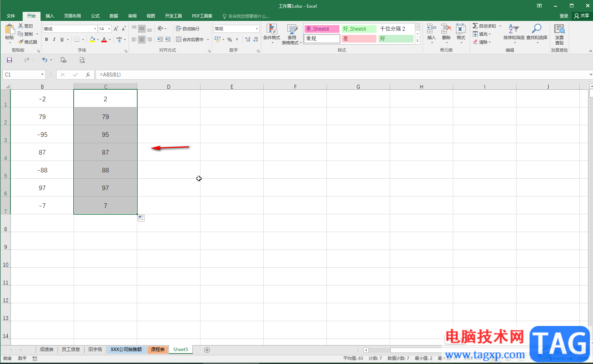The image size is (593, 364).
Task: Decrease font size with the smaller A icon
Action: [x=124, y=29]
